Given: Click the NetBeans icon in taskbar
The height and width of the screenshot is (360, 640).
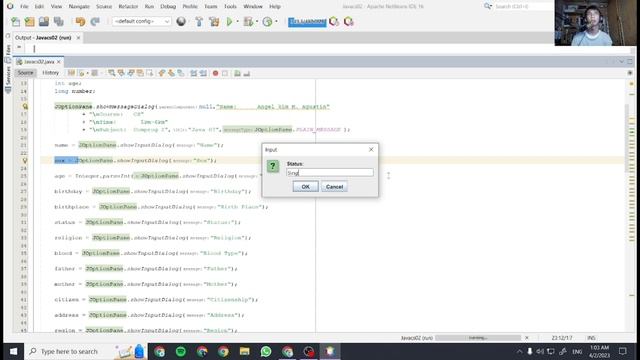Looking at the screenshot, I should tap(330, 351).
